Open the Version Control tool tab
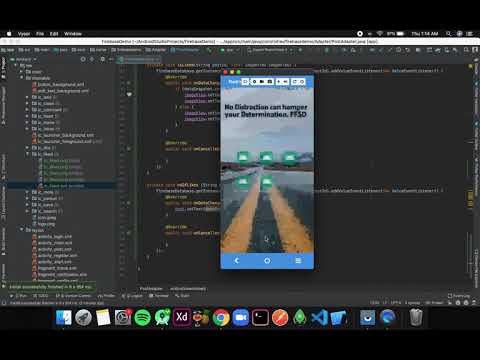480x360 pixels. coord(73,296)
